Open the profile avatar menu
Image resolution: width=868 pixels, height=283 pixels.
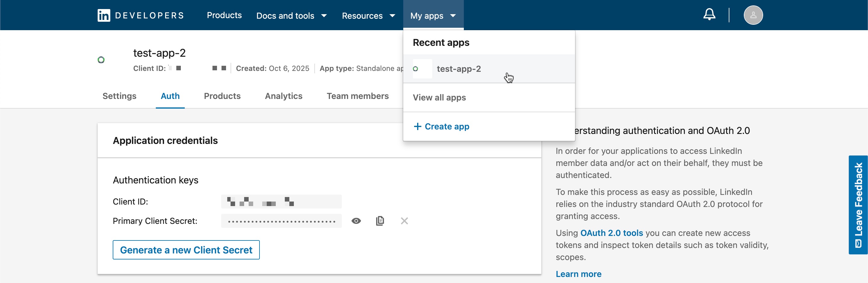(x=753, y=15)
